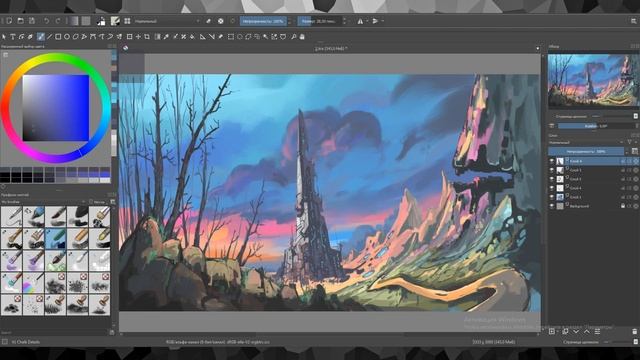Create a new document from toolbar
This screenshot has height=360, width=640.
9,21
